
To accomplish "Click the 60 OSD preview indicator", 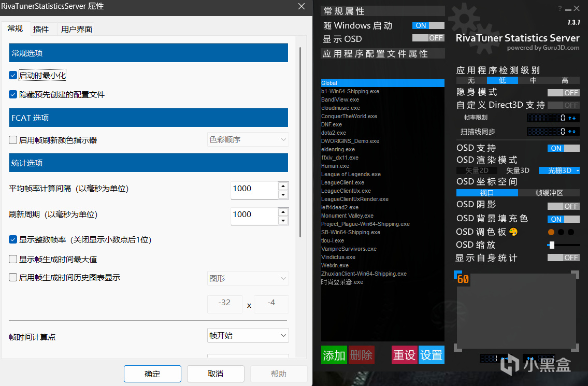I will coord(463,279).
